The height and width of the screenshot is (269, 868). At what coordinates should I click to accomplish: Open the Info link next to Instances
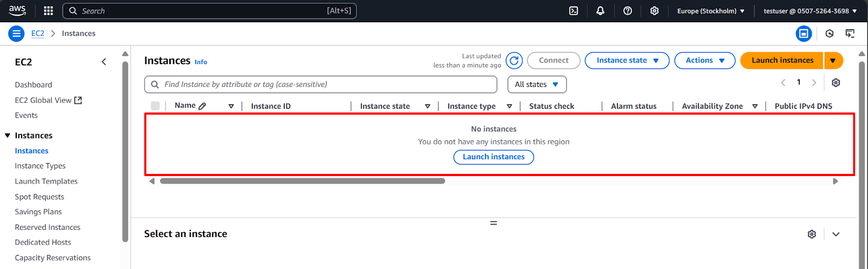(x=201, y=62)
